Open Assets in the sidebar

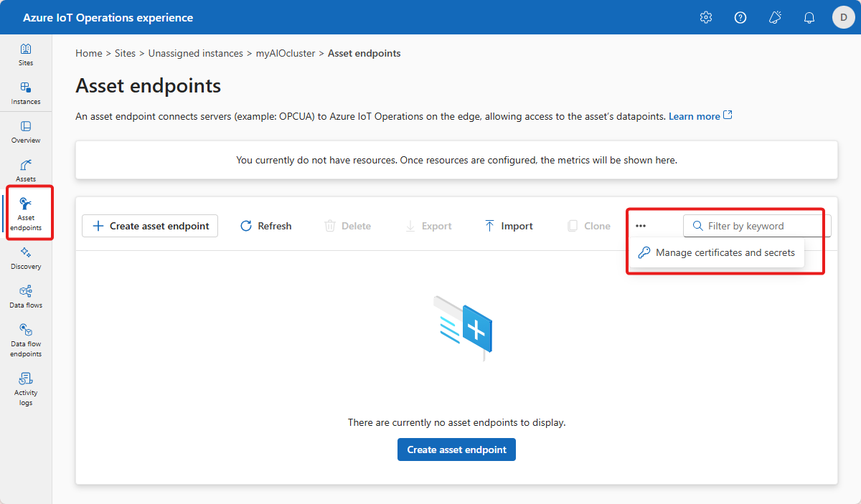coord(26,171)
